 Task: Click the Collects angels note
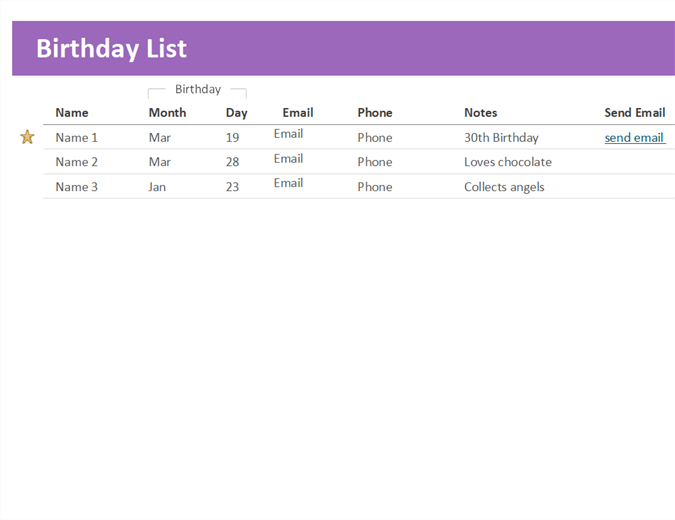[x=504, y=187]
